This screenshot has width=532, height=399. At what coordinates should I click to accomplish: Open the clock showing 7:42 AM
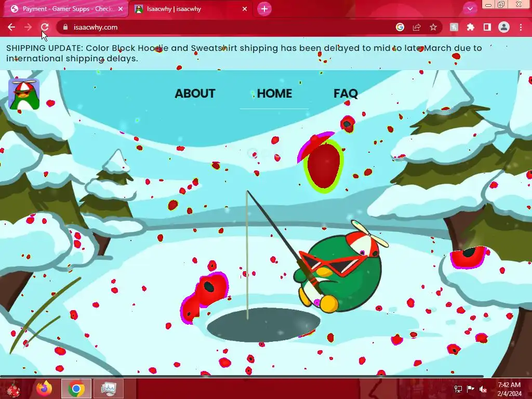[x=509, y=389]
